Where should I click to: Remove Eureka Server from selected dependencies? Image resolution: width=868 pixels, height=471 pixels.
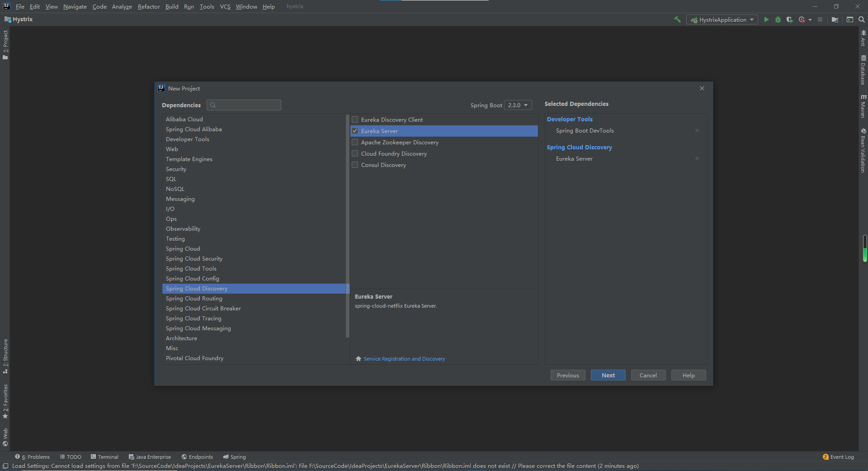[x=697, y=158]
